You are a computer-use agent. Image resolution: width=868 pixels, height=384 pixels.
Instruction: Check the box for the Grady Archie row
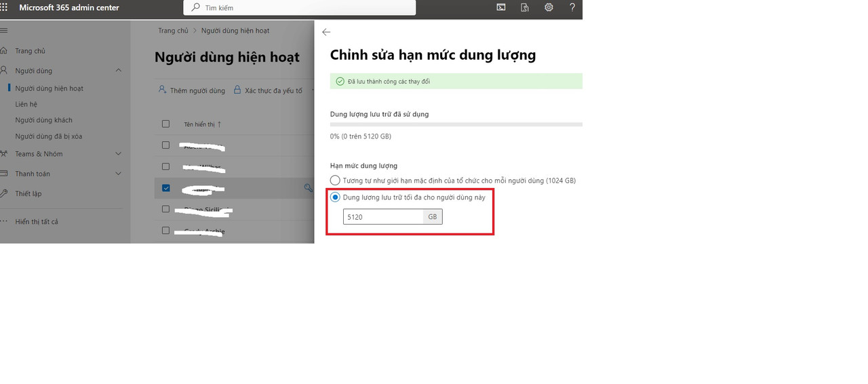[x=166, y=231]
